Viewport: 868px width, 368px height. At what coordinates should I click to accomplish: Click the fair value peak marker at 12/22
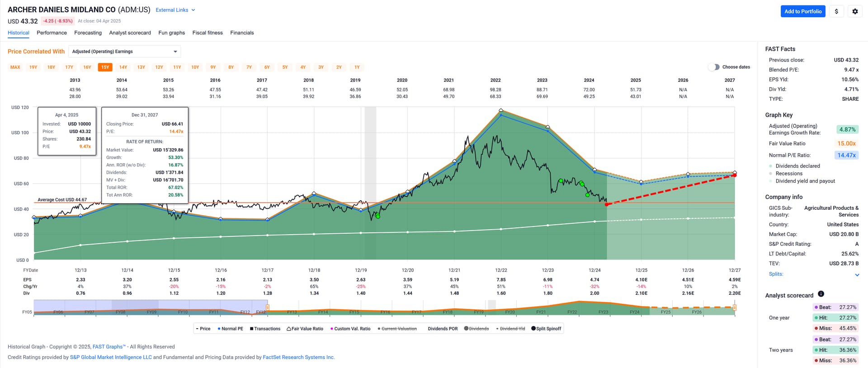tap(501, 110)
